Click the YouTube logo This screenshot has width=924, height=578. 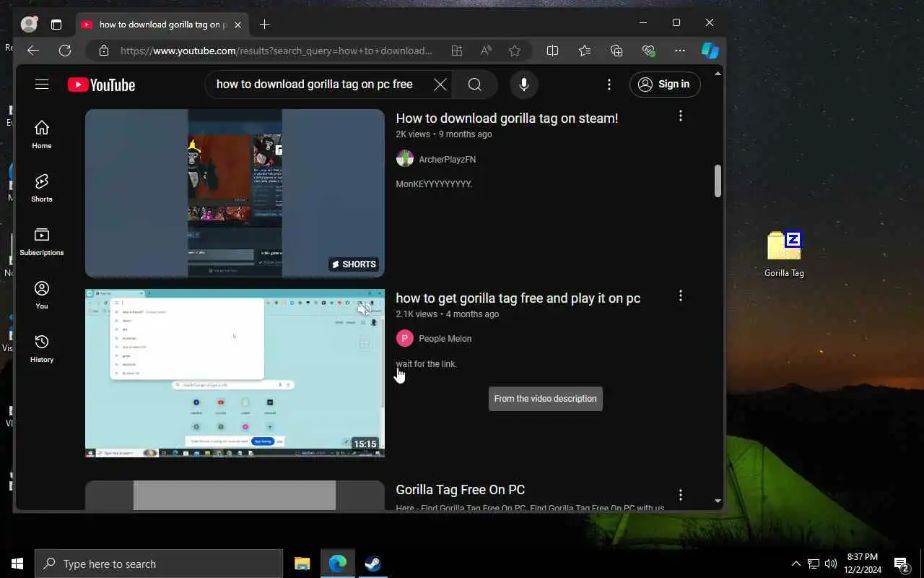point(101,85)
